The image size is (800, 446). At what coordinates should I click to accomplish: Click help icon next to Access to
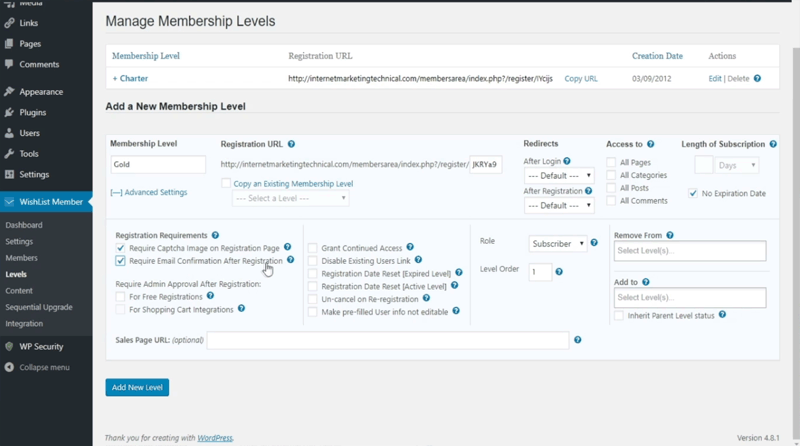(651, 144)
